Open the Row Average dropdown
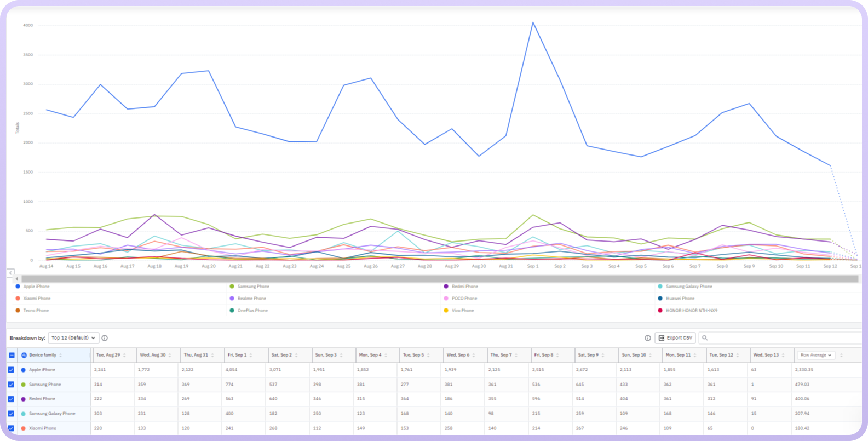 coord(815,355)
